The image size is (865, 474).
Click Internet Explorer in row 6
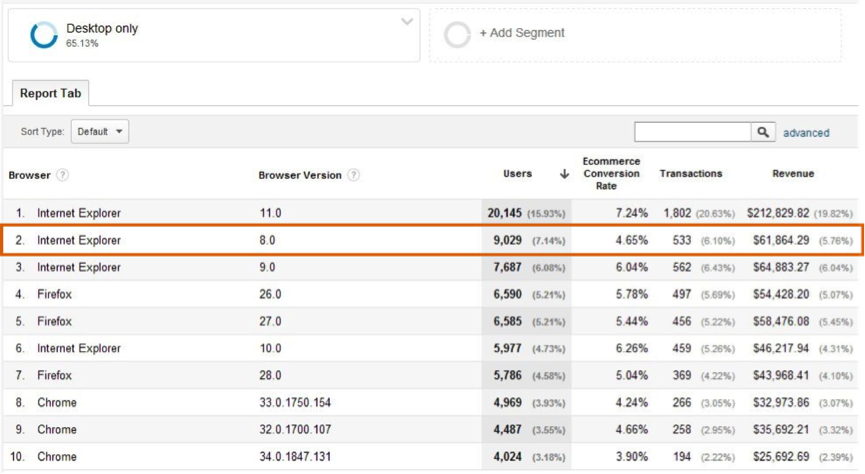tap(79, 348)
